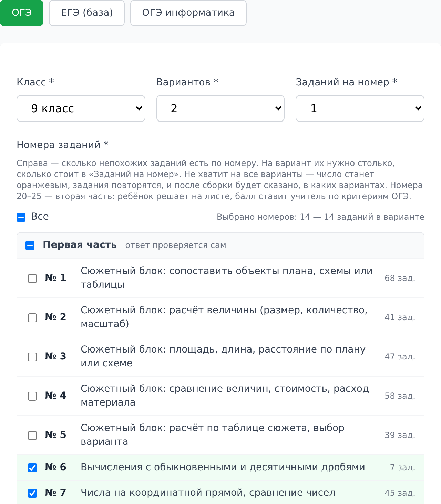441x504 pixels.
Task: Click the 'Номера заданий *' label
Action: [x=62, y=145]
